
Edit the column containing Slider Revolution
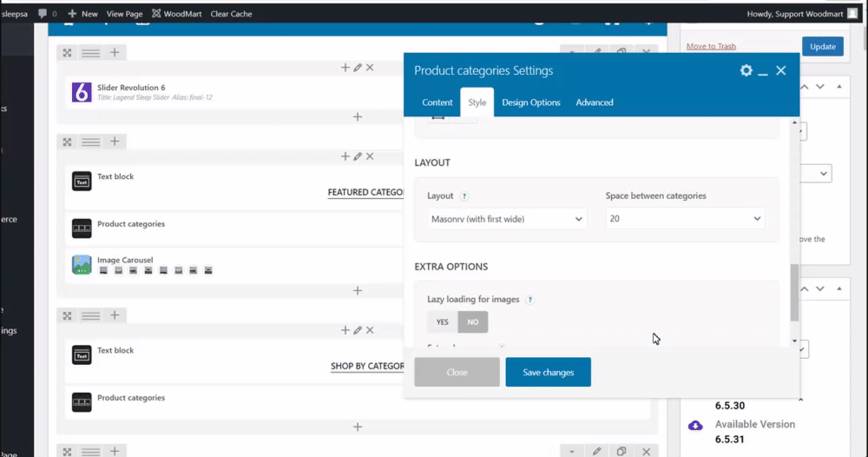pos(358,68)
